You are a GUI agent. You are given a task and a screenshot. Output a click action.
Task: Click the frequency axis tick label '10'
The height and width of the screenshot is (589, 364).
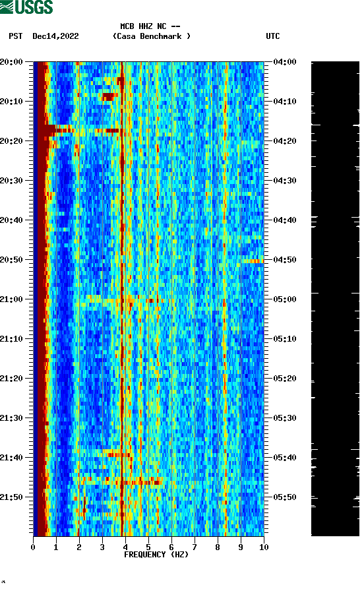click(264, 547)
